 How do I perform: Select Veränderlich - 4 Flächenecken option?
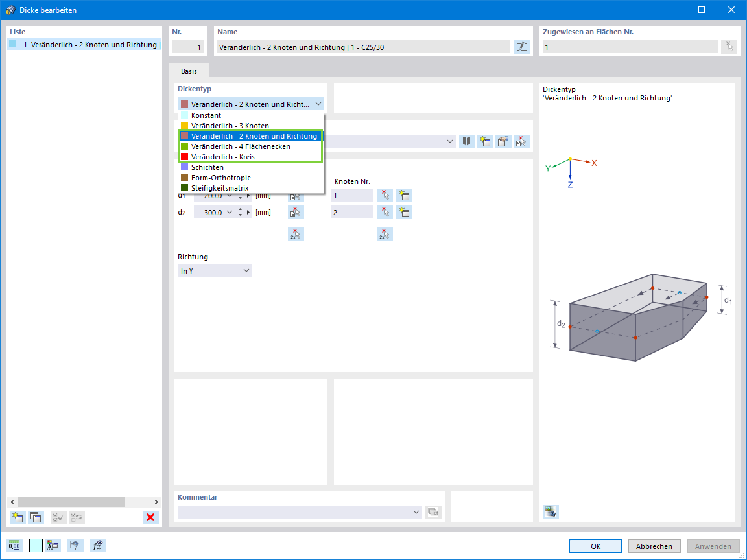coord(251,146)
